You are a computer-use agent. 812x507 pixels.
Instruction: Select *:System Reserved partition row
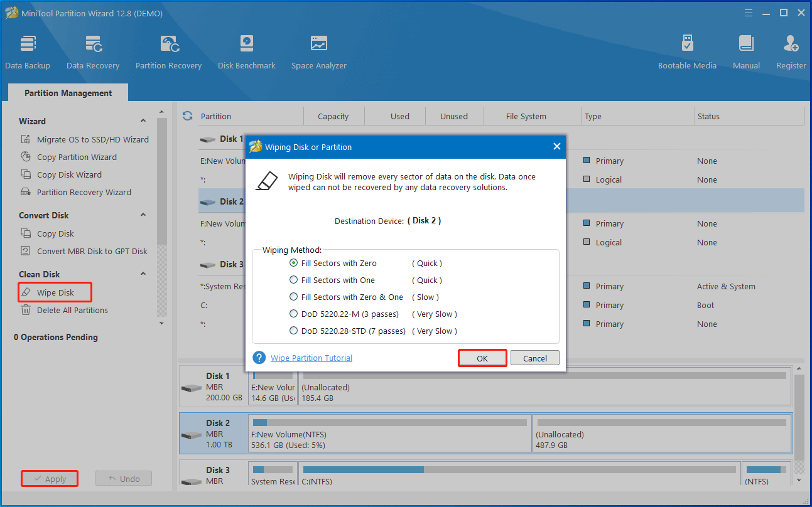tap(501, 286)
